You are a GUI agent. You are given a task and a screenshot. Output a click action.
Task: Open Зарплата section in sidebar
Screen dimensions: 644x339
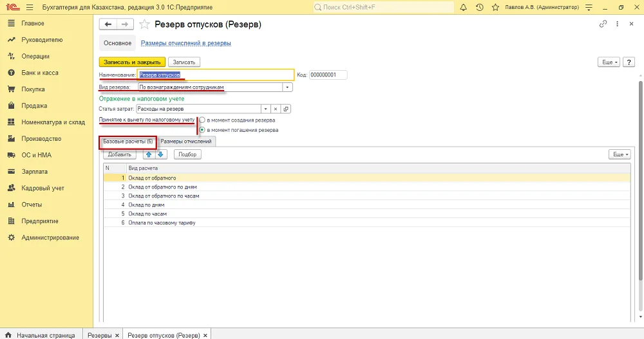coord(35,172)
